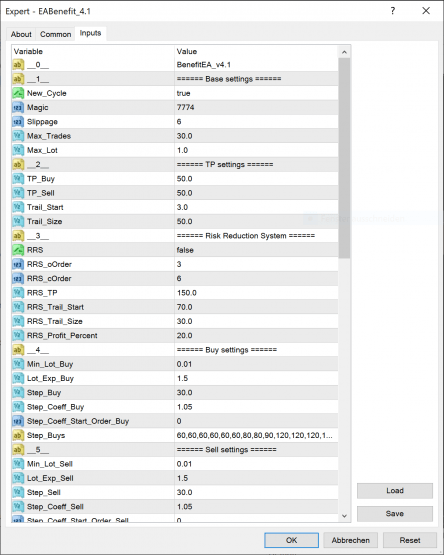Click the vertical scrollbar thumb

pyautogui.click(x=344, y=158)
